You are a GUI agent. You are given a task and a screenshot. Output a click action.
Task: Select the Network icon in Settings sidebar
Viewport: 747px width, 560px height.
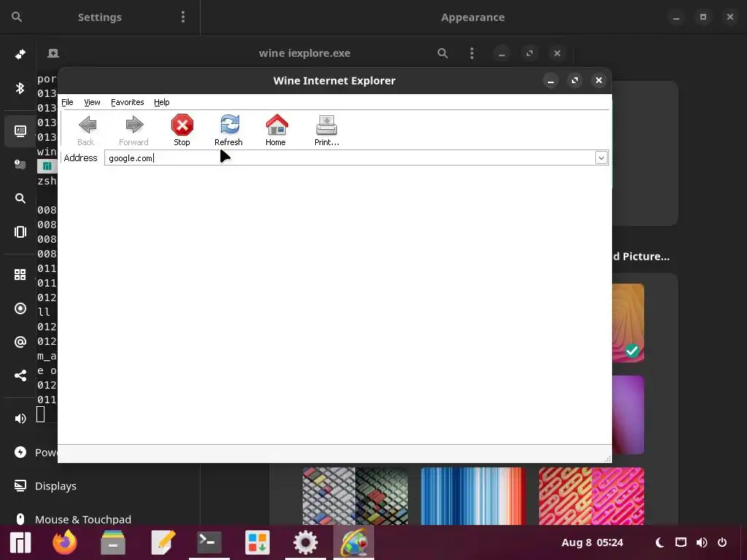click(x=20, y=54)
